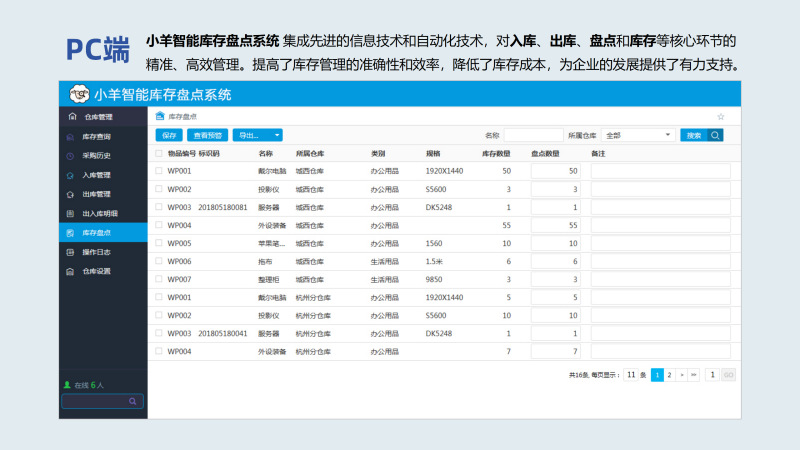Click the page size field showing 11
The height and width of the screenshot is (450, 800).
[x=631, y=375]
